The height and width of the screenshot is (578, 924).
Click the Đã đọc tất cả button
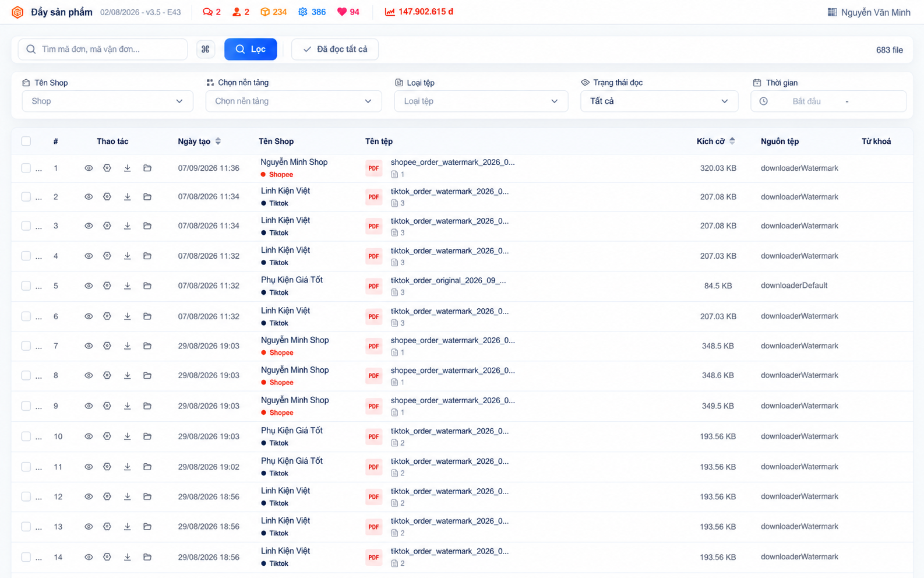[335, 50]
